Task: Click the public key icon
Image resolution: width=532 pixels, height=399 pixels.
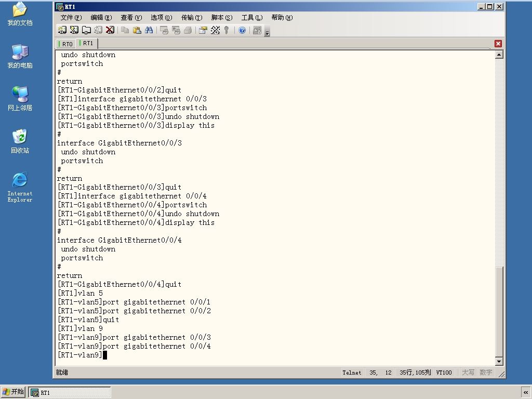Action: 227,30
